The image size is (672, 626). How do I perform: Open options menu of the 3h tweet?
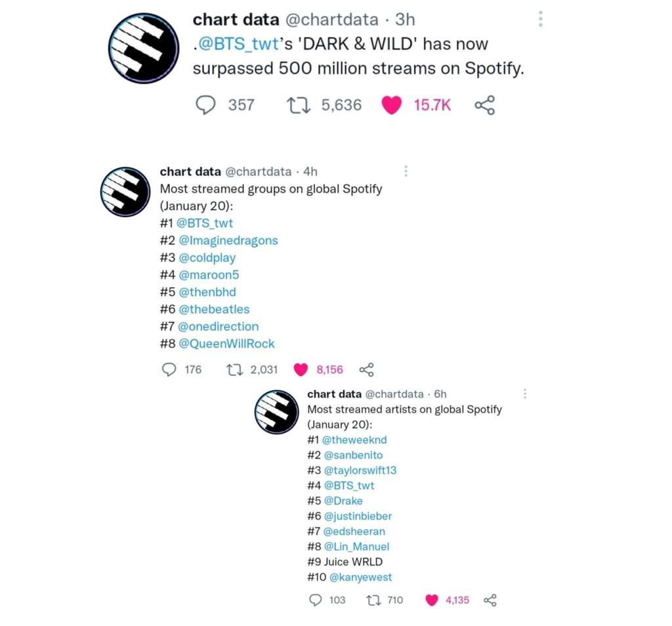[x=541, y=19]
